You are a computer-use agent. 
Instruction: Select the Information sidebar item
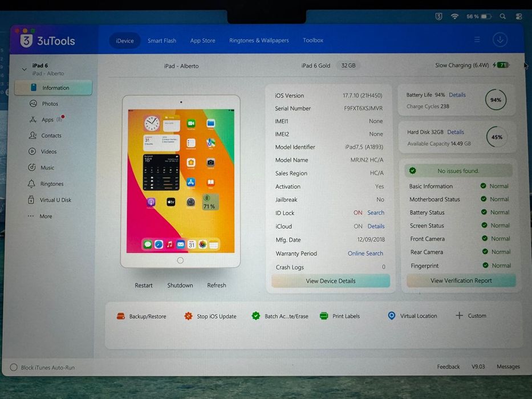coord(53,88)
